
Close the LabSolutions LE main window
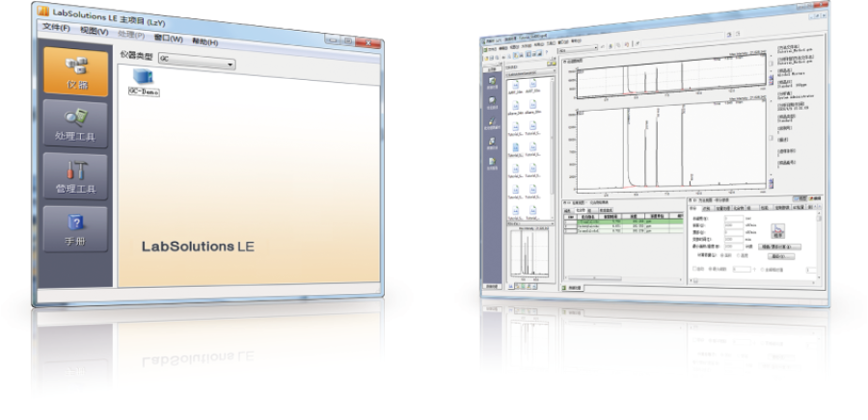click(x=367, y=43)
